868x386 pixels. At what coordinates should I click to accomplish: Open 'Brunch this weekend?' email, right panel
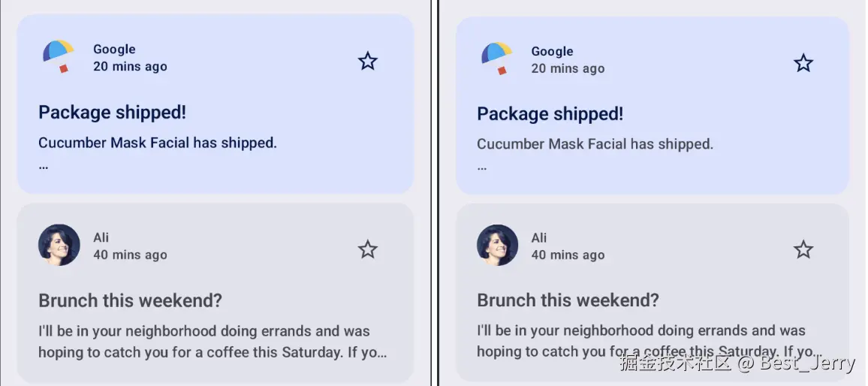click(x=568, y=301)
